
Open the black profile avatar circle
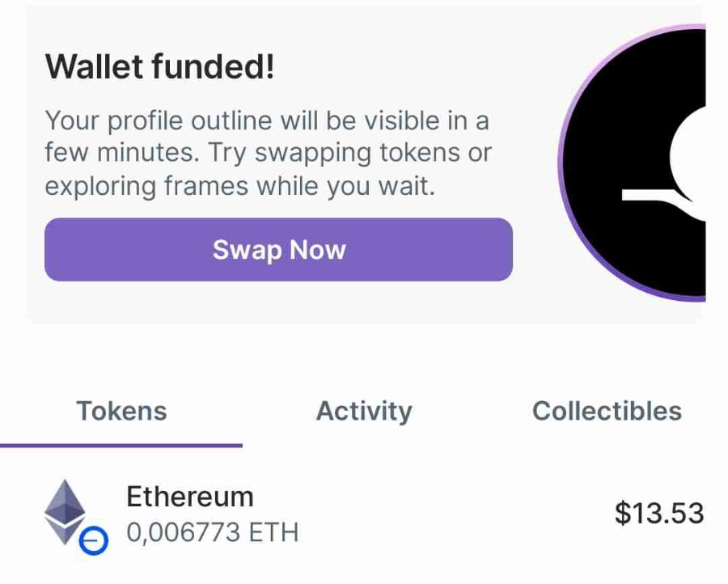pyautogui.click(x=635, y=163)
